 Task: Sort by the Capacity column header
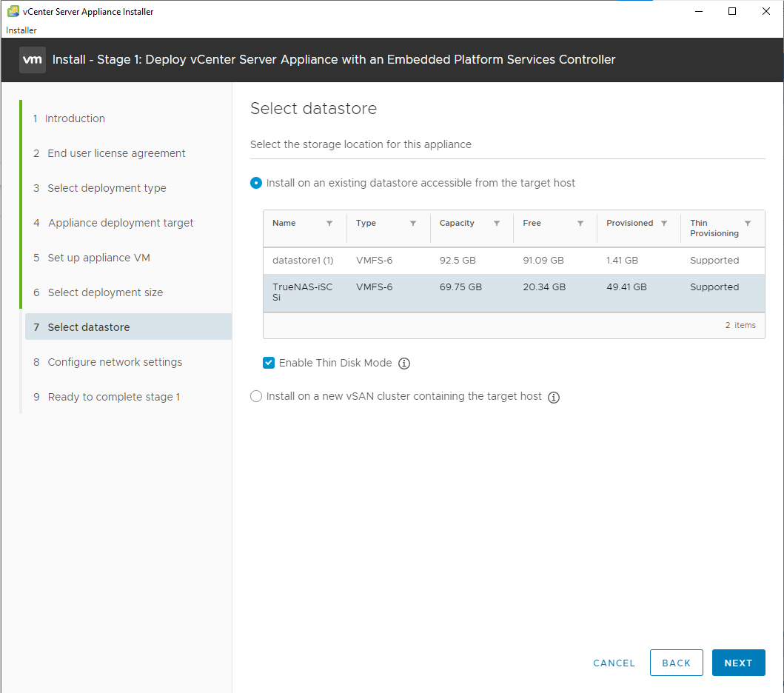(x=457, y=223)
